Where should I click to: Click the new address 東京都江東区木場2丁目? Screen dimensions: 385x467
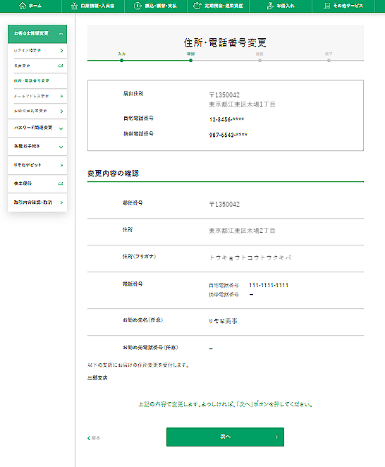pyautogui.click(x=242, y=231)
